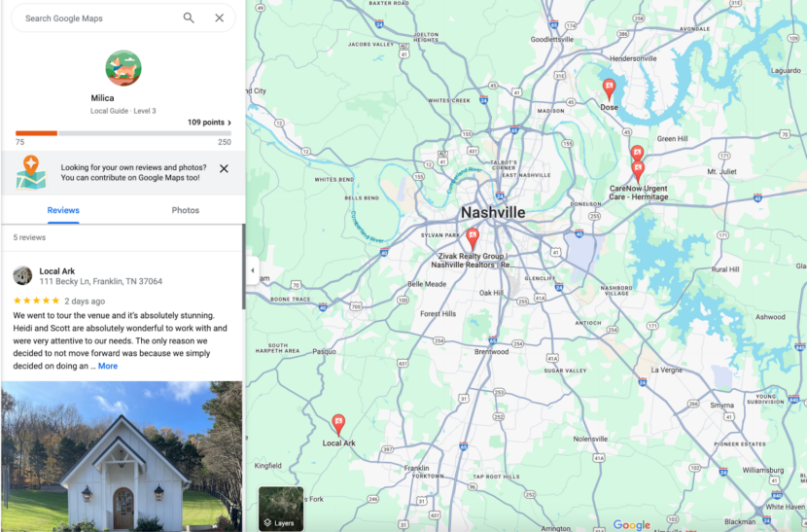Select the Local Ark map pin
Viewport: 807px width, 532px height.
[338, 424]
